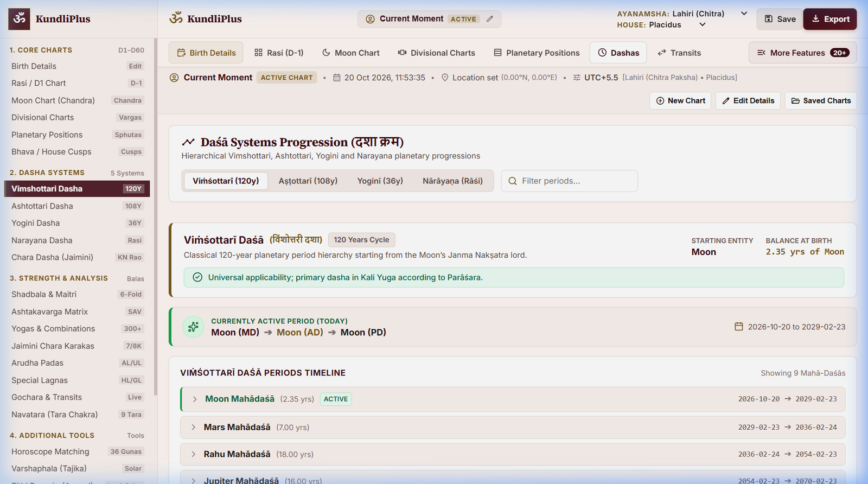Screen dimensions: 868x484
Task: Expand the Rahu Mahādaśā row
Action: [x=513, y=454]
